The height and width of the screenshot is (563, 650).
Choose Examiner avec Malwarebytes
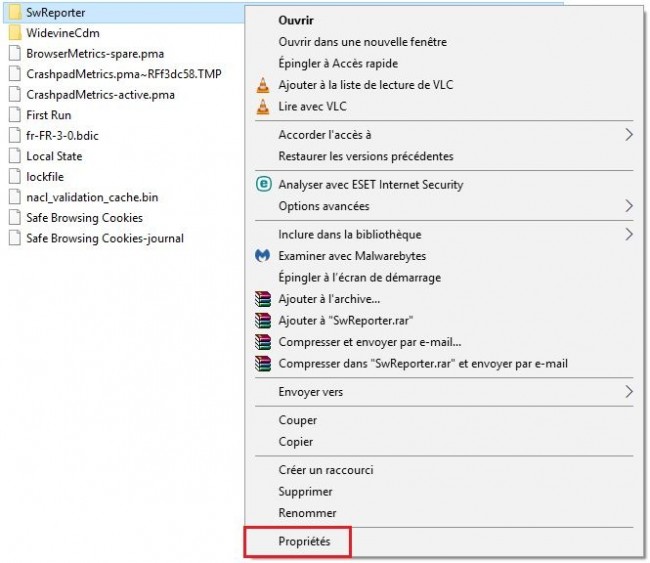tap(352, 256)
